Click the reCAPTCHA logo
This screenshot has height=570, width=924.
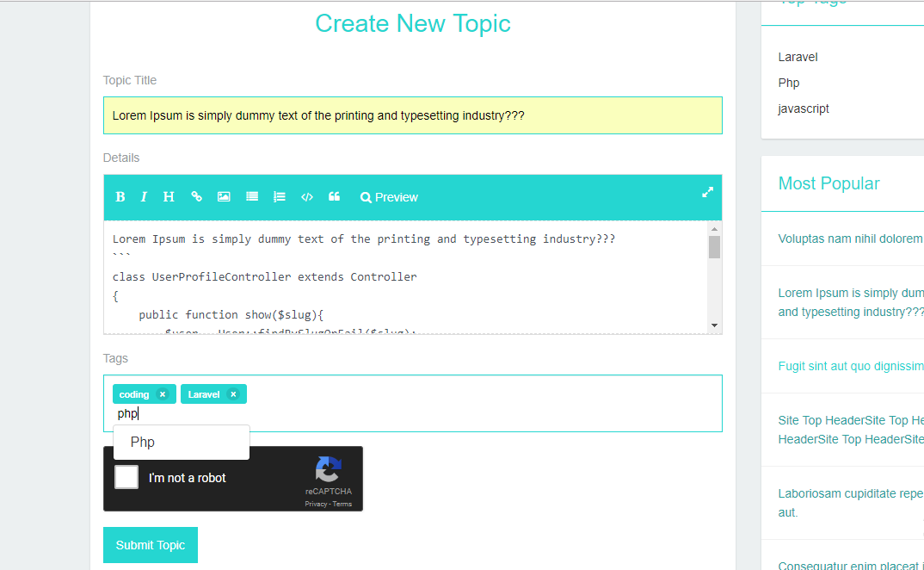click(x=329, y=469)
